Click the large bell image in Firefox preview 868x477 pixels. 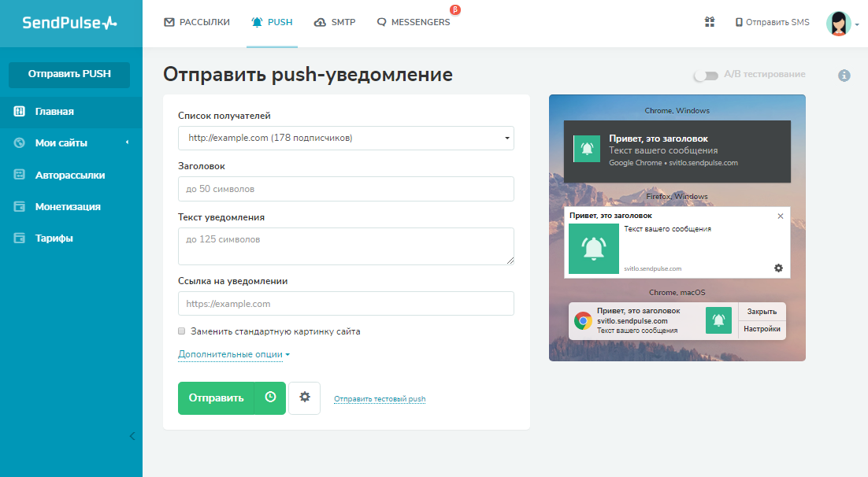coord(593,249)
